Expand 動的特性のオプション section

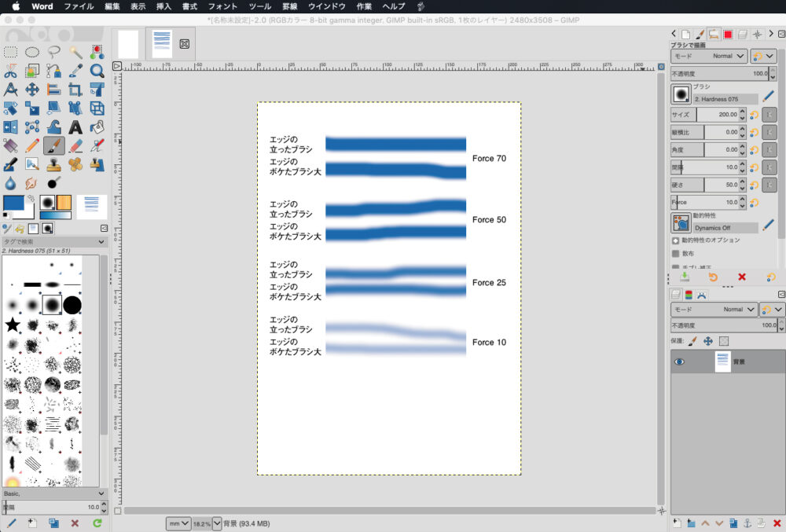click(675, 240)
